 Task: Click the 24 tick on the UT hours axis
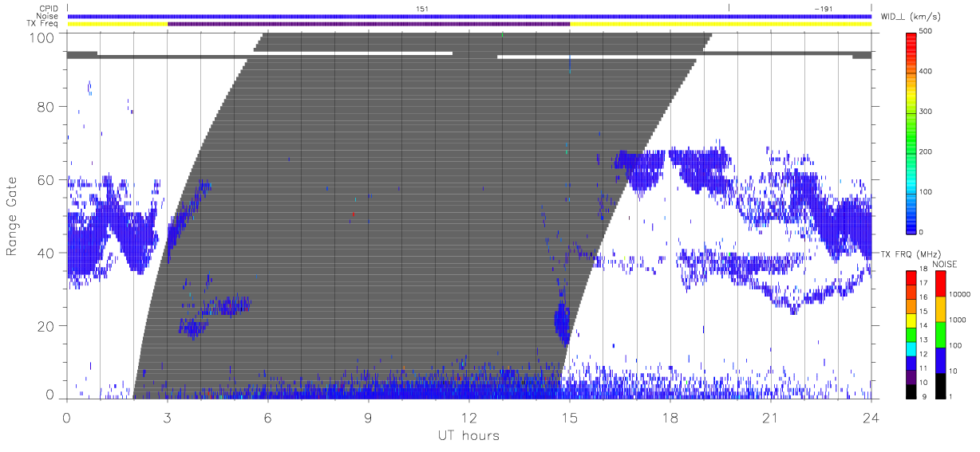(871, 417)
